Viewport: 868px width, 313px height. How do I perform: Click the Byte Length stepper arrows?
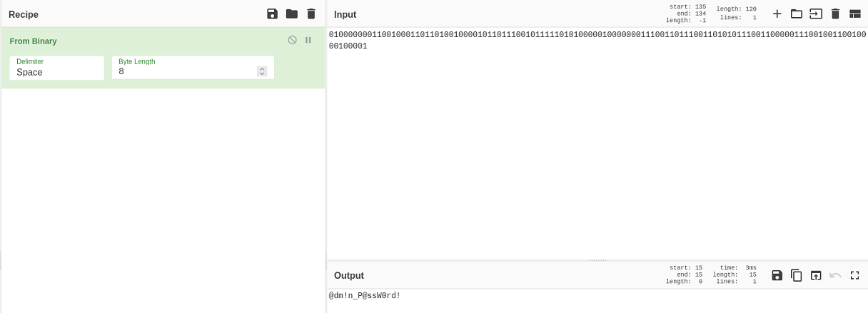coord(262,71)
